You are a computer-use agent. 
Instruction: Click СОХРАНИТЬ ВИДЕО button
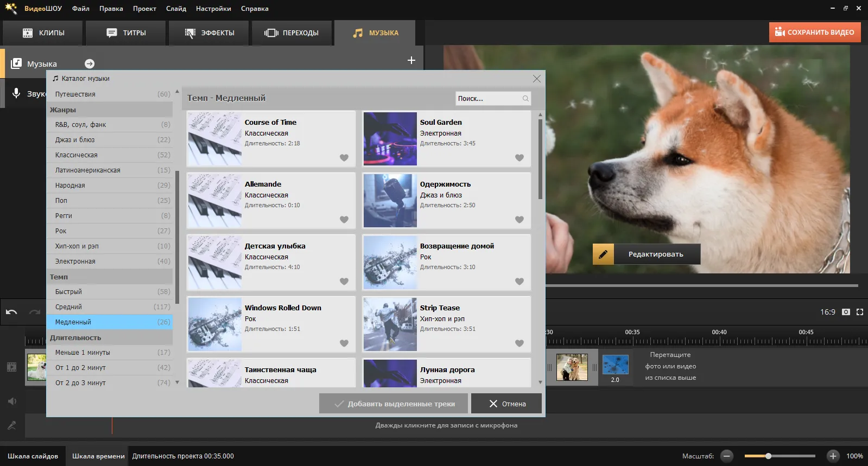click(x=814, y=33)
